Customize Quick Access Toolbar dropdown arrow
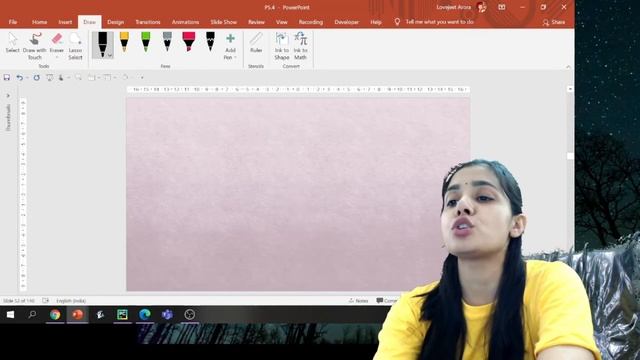The height and width of the screenshot is (360, 640). pos(142,78)
